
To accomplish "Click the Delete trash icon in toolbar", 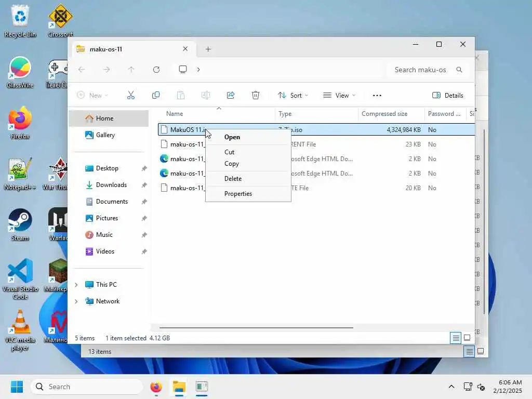I will point(256,96).
